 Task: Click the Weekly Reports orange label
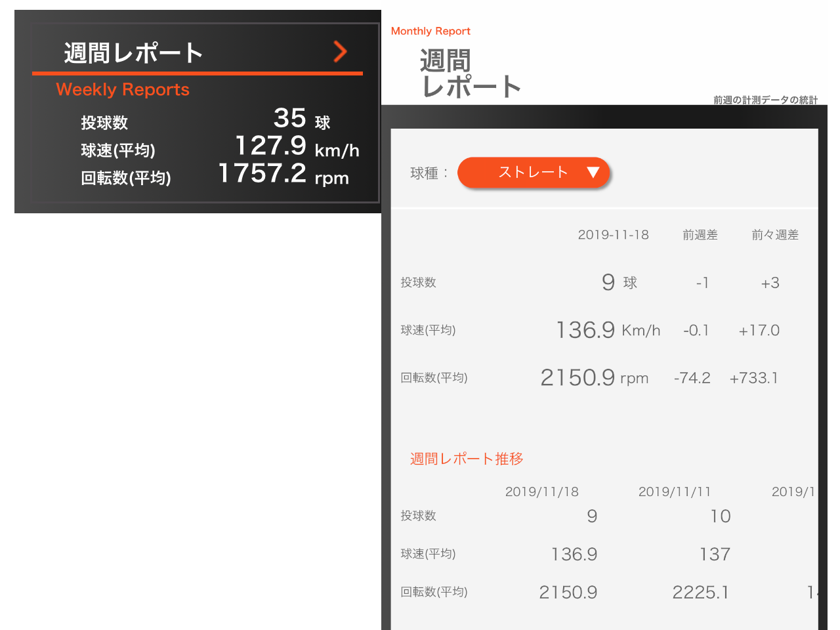pyautogui.click(x=123, y=90)
